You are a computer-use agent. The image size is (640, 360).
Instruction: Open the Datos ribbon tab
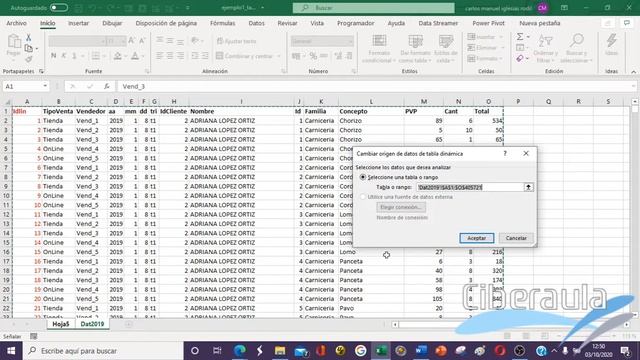tap(256, 23)
